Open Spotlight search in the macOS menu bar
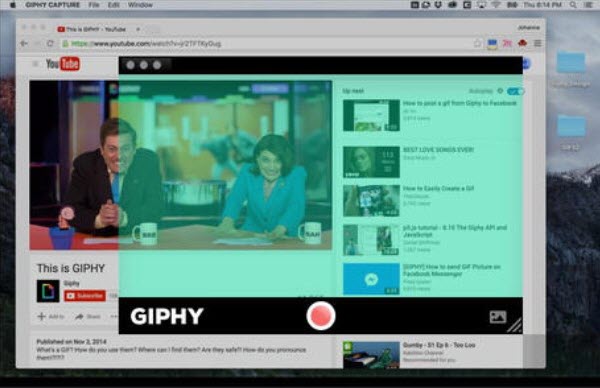Screen dimensions: 600x388 pyautogui.click(x=572, y=5)
